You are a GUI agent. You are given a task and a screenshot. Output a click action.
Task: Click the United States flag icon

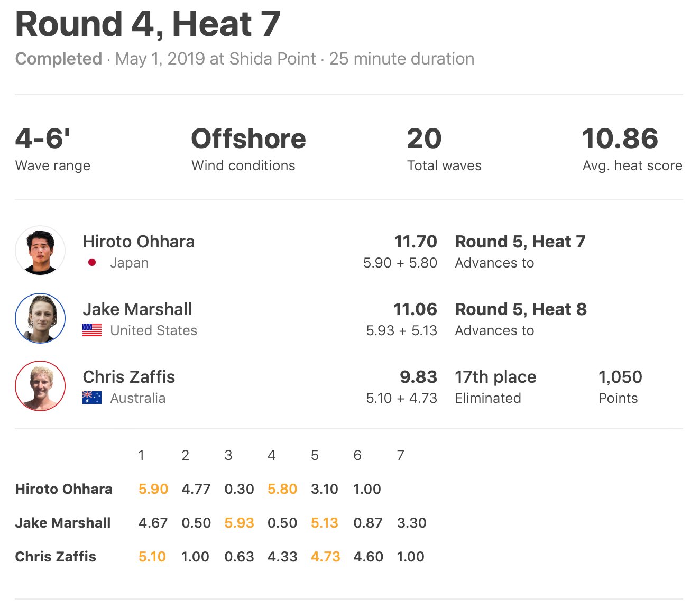92,330
